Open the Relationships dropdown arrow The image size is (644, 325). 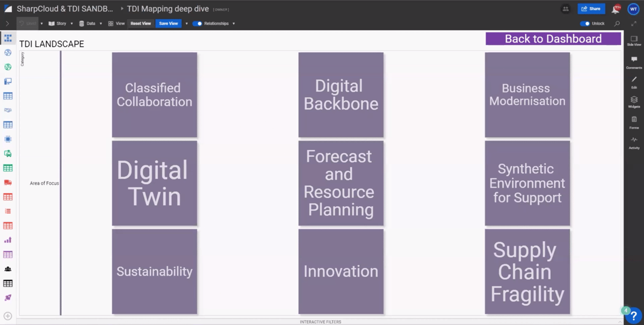234,24
